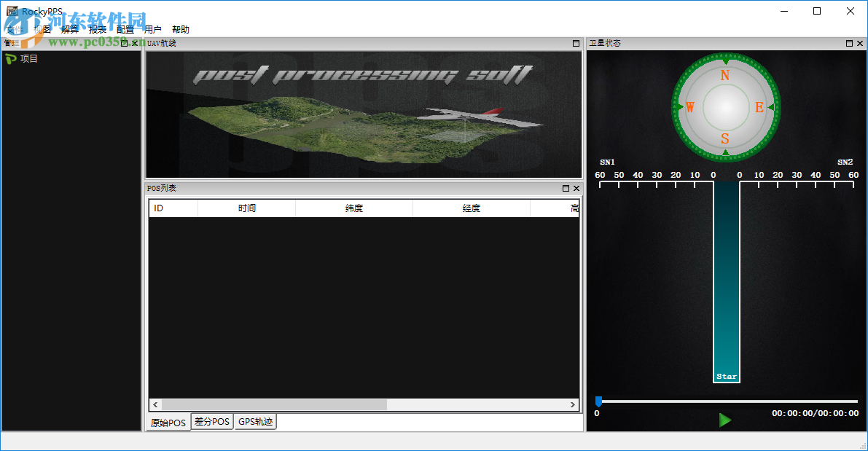Click the N marker on the compass
Screen dimensions: 868x451
click(x=725, y=75)
